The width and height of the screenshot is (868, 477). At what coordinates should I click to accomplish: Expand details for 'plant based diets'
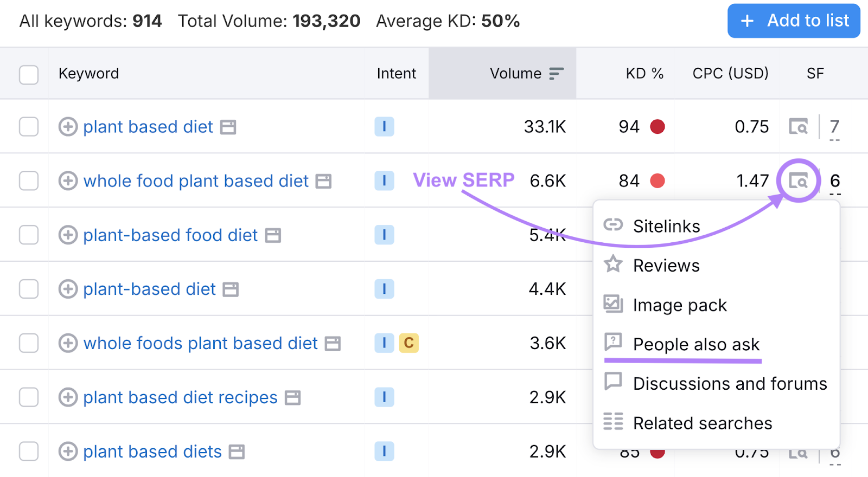(68, 451)
